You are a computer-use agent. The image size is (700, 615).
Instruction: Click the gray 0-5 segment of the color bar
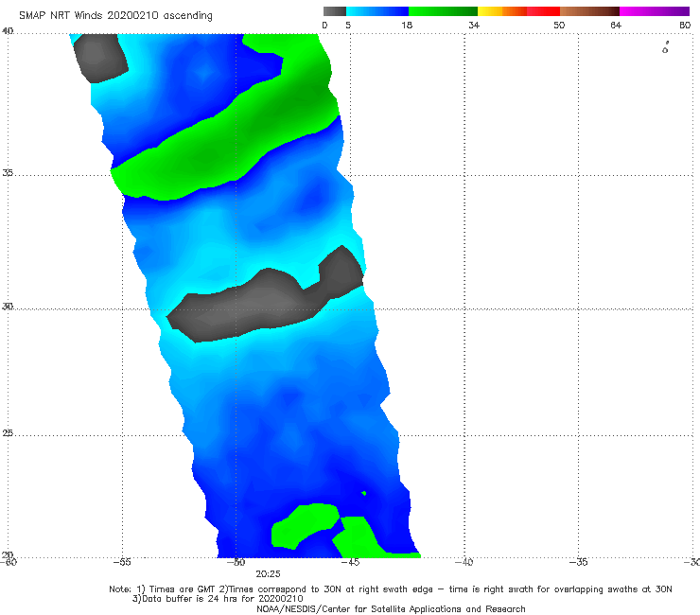(335, 11)
